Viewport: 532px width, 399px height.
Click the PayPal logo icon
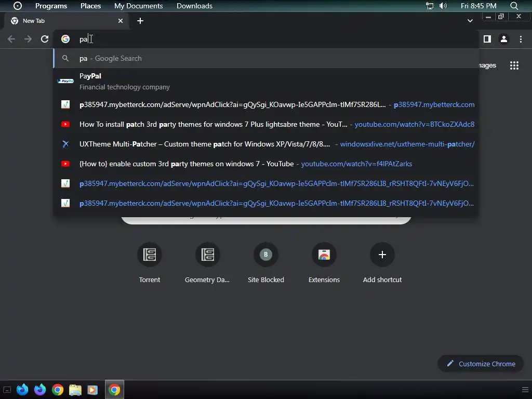(x=65, y=81)
